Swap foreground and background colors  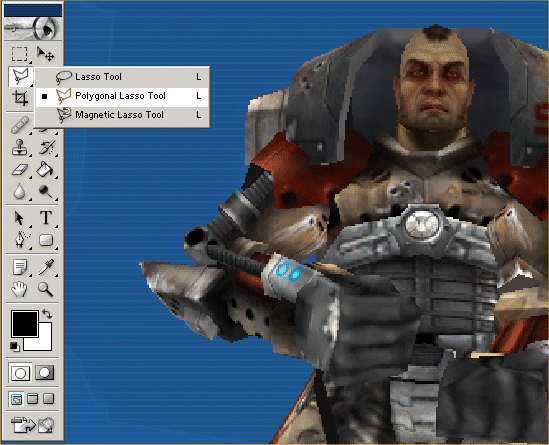coord(47,313)
